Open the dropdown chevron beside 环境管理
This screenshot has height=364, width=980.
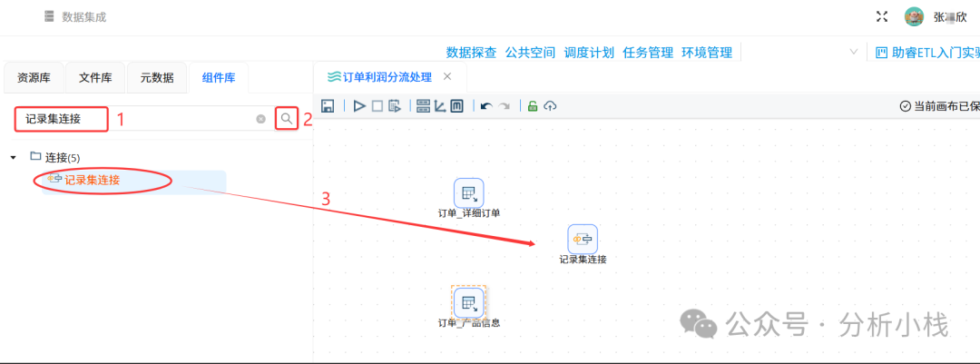854,51
